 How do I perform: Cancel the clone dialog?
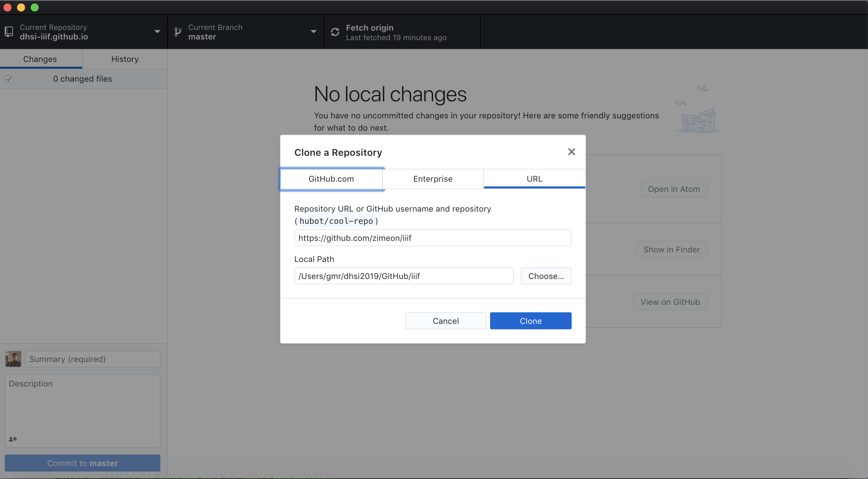[x=446, y=321]
